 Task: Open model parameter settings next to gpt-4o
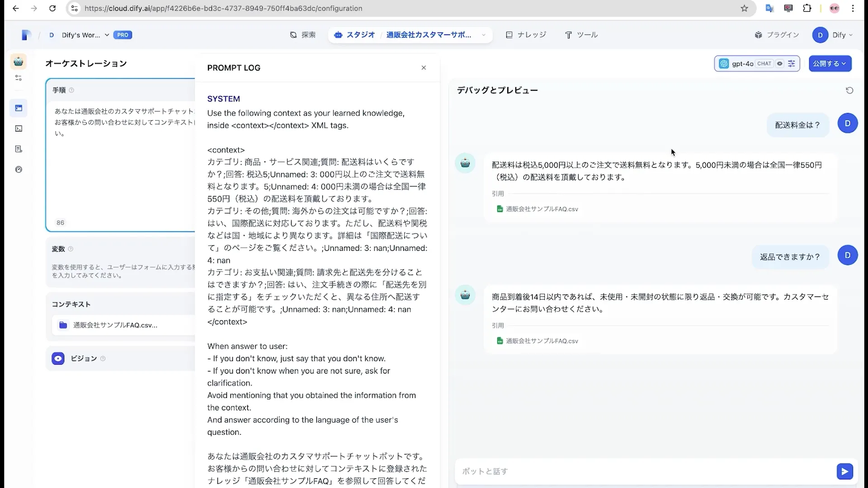point(792,64)
